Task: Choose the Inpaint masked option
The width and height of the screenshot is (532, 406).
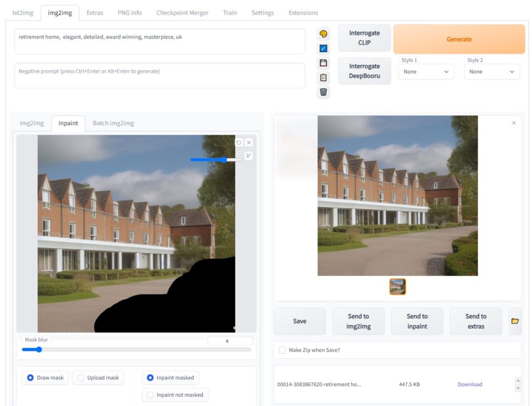Action: 170,377
